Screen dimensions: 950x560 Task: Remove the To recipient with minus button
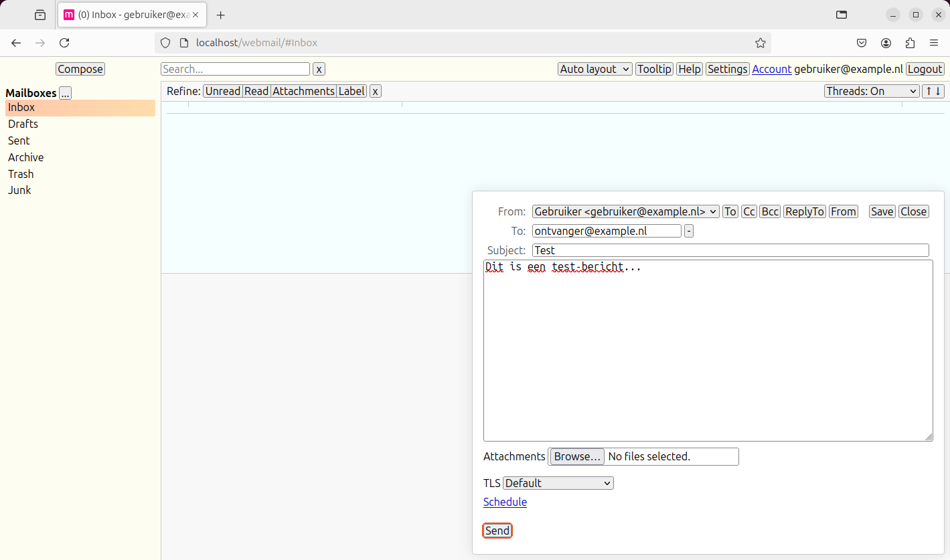coord(689,231)
